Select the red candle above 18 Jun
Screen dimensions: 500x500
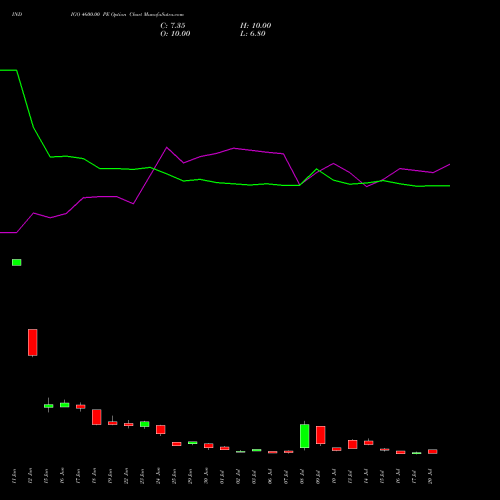(97, 417)
